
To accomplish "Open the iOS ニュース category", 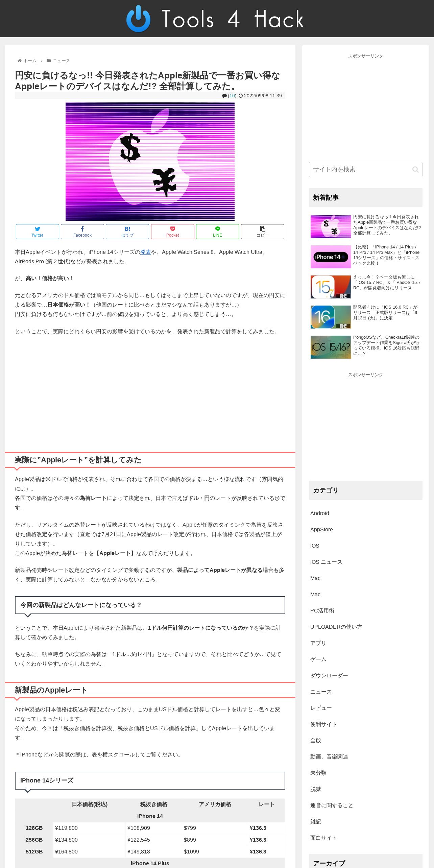I will 326,562.
